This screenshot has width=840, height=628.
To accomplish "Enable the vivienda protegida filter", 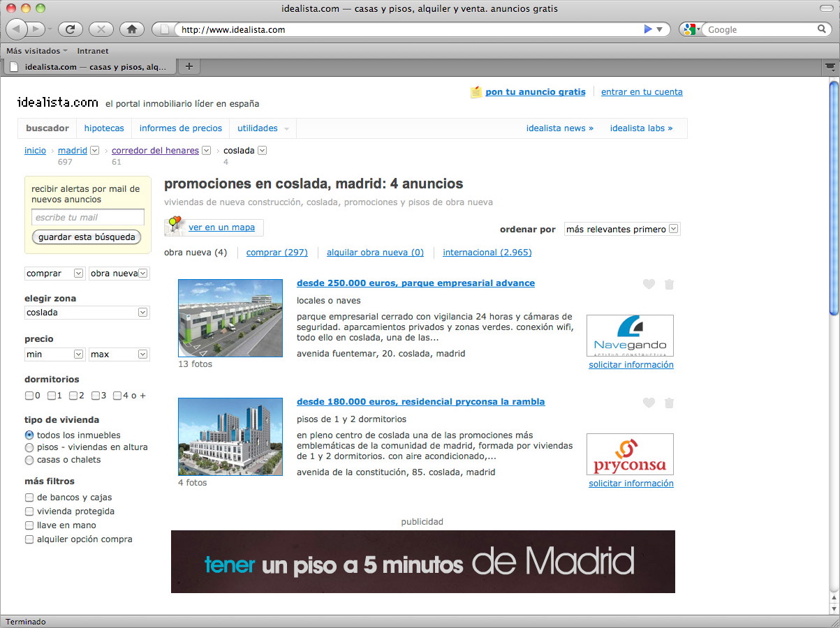I will pos(29,511).
